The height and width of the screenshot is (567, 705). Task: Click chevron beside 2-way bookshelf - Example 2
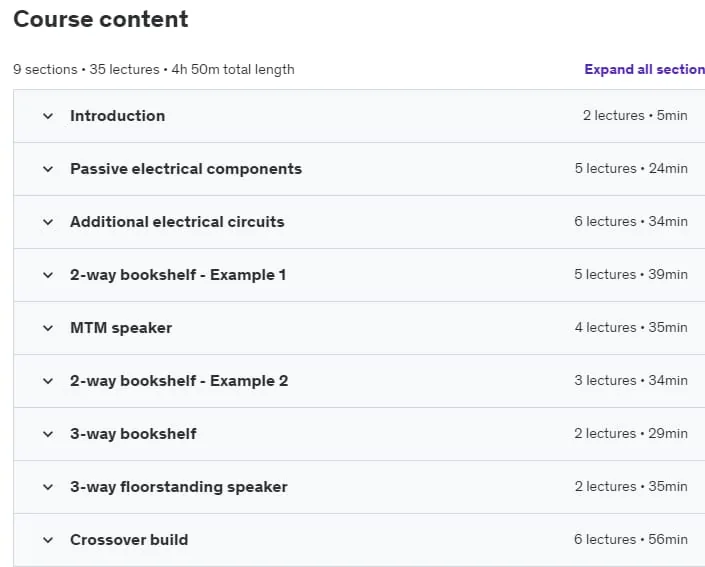(48, 381)
